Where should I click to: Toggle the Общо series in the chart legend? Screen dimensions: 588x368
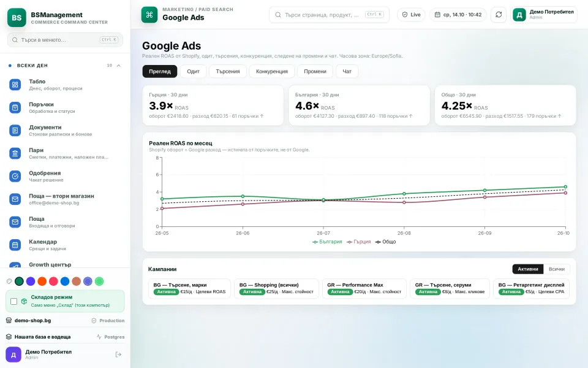tap(386, 242)
